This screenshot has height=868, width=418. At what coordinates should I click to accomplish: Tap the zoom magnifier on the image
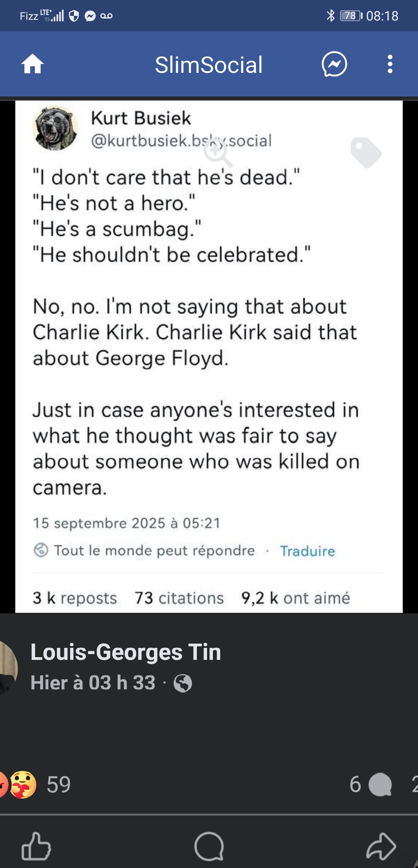[218, 153]
